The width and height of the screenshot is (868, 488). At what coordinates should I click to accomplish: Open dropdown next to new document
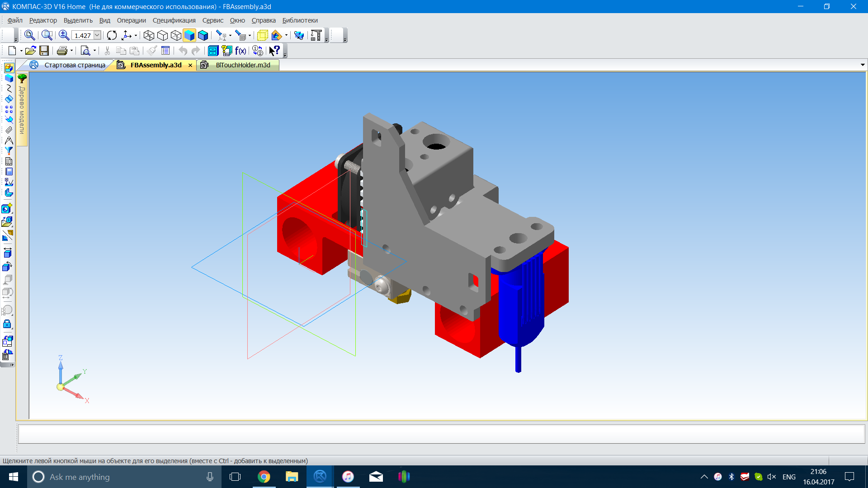click(x=21, y=51)
